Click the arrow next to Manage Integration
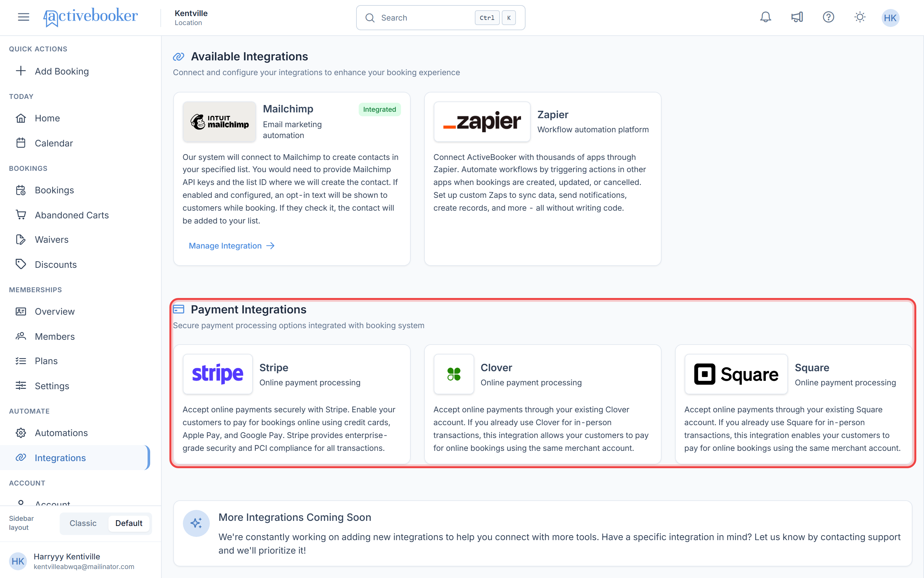 click(x=270, y=245)
